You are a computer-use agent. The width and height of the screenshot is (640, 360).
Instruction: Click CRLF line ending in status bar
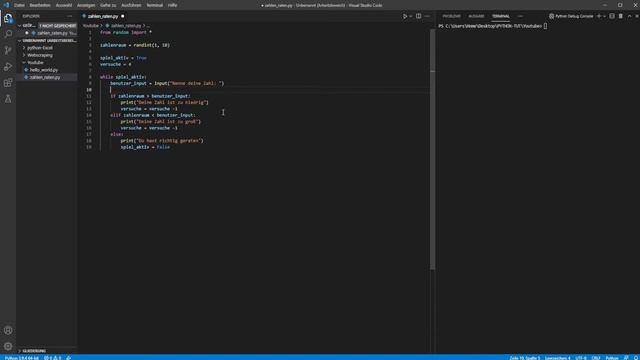click(x=596, y=358)
